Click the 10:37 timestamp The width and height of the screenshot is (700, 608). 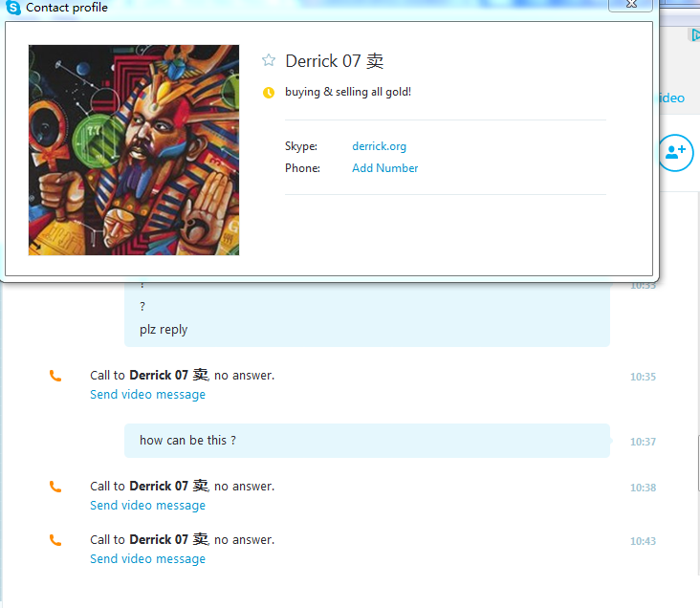643,442
